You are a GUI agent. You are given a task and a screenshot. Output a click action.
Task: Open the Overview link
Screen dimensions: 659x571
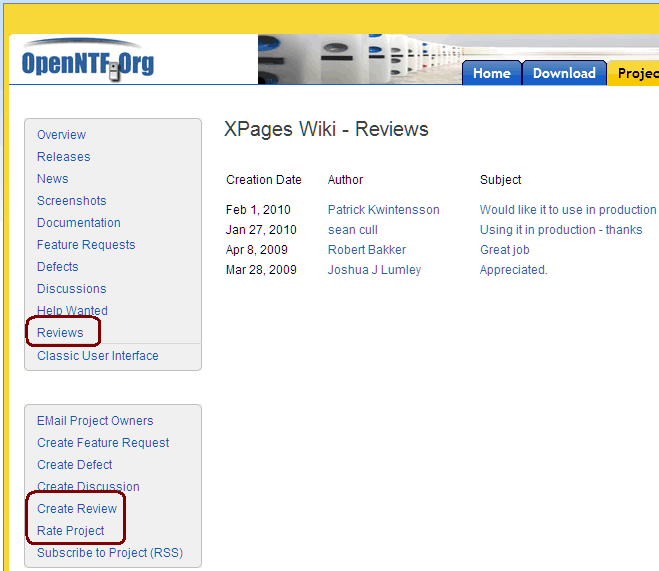click(x=61, y=135)
